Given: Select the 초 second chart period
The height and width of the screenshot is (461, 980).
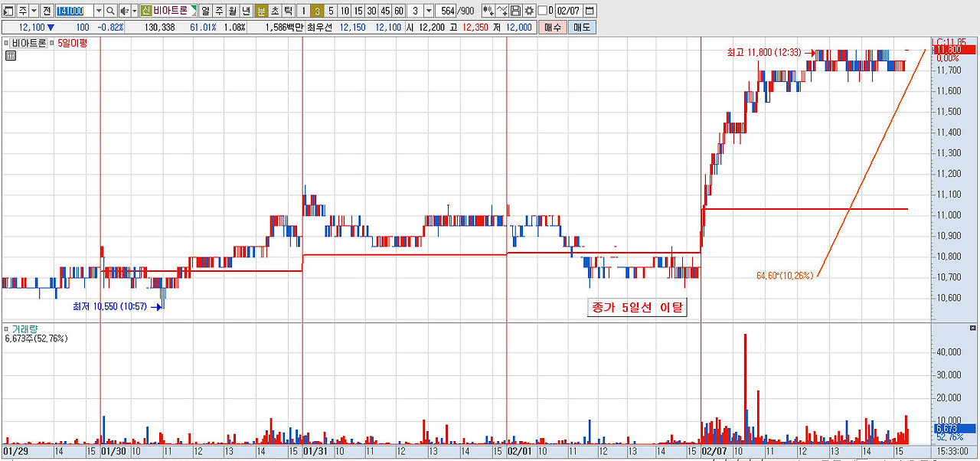Looking at the screenshot, I should [x=275, y=11].
